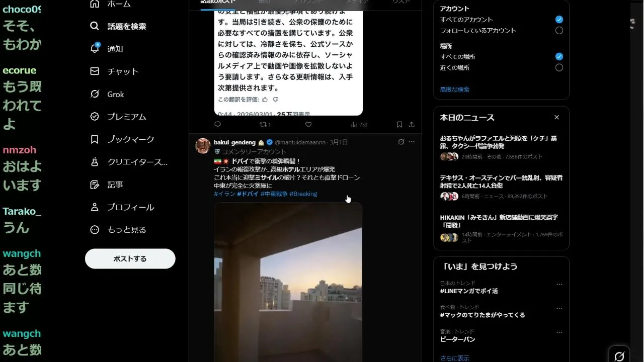Share the post using upload arrow icon

[412, 124]
